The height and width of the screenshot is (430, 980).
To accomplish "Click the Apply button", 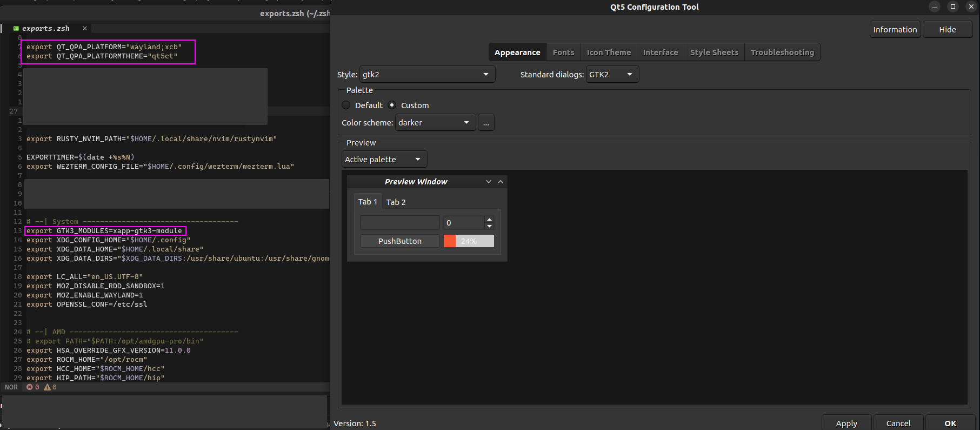I will coord(846,423).
